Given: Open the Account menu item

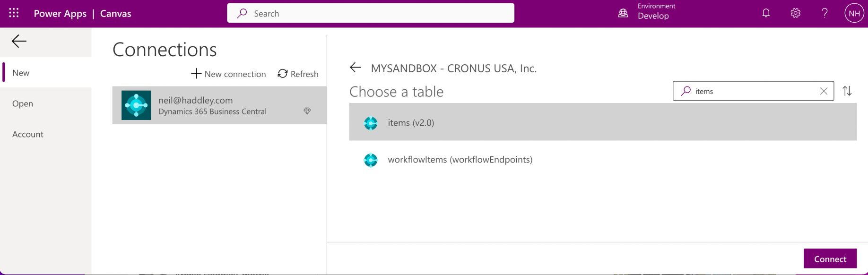Looking at the screenshot, I should click(x=28, y=134).
